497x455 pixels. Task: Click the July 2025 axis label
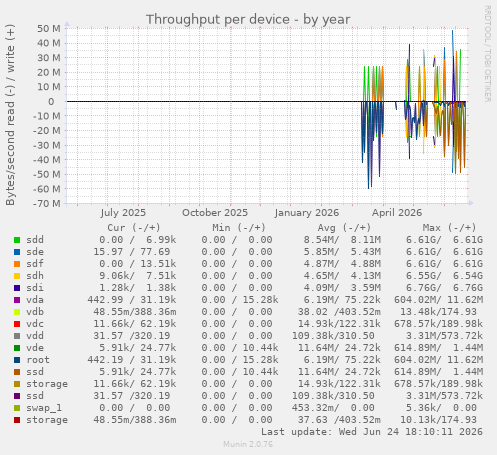coord(123,213)
